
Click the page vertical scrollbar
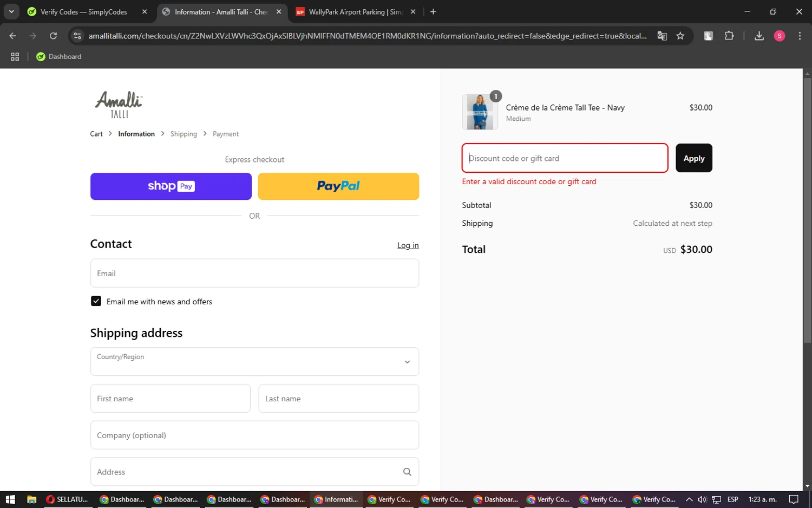coord(807,211)
